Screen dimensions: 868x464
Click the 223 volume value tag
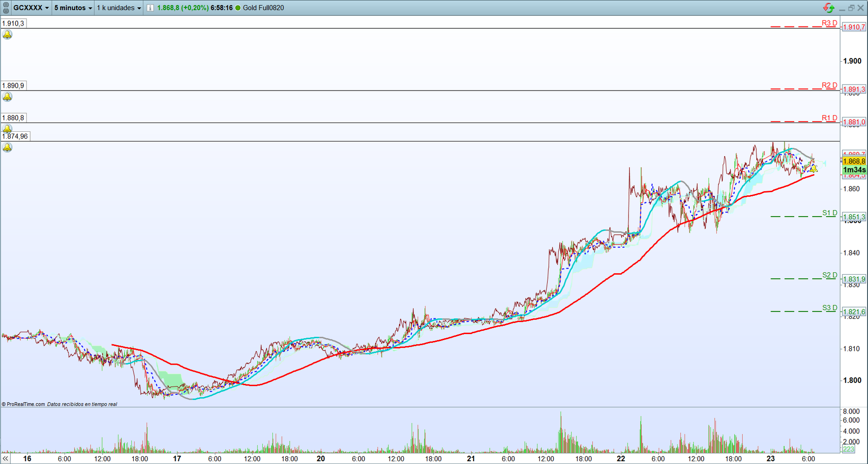coord(849,449)
